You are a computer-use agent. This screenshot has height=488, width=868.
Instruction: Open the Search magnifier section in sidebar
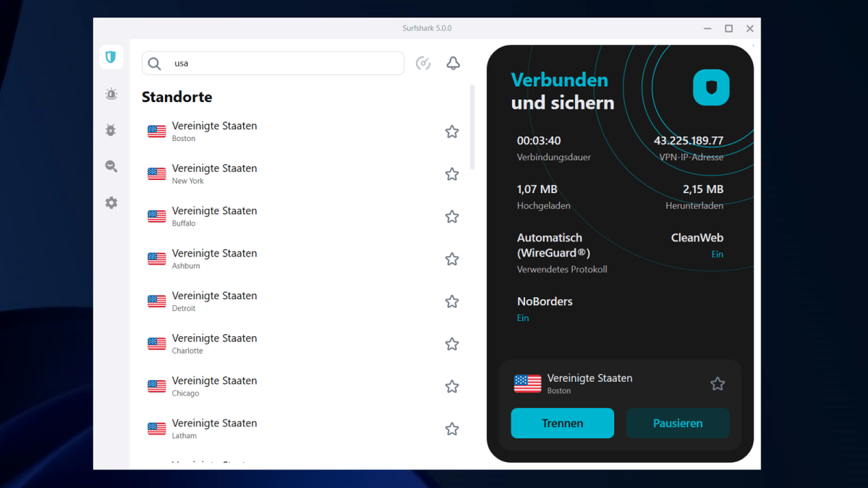[111, 166]
